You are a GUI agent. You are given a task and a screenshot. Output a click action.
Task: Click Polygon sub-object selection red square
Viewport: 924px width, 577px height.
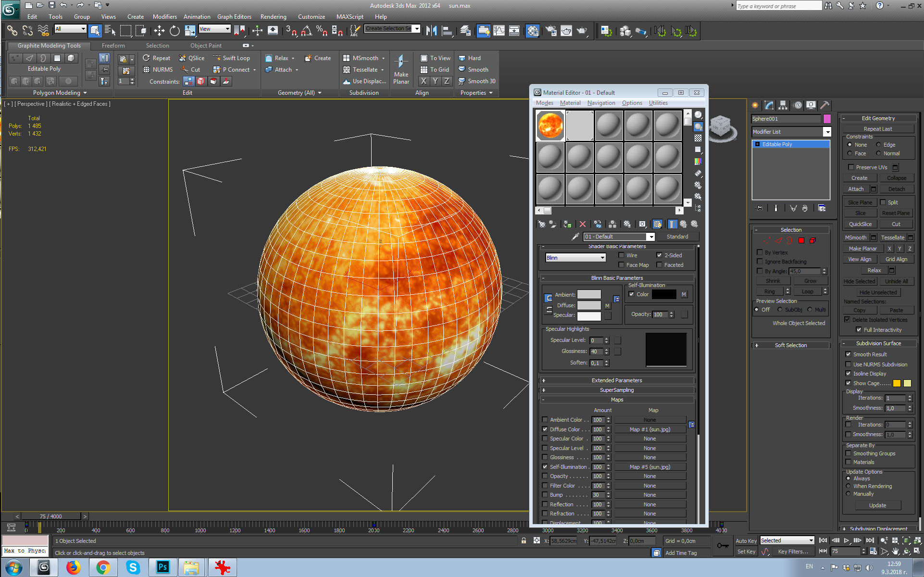click(x=801, y=240)
